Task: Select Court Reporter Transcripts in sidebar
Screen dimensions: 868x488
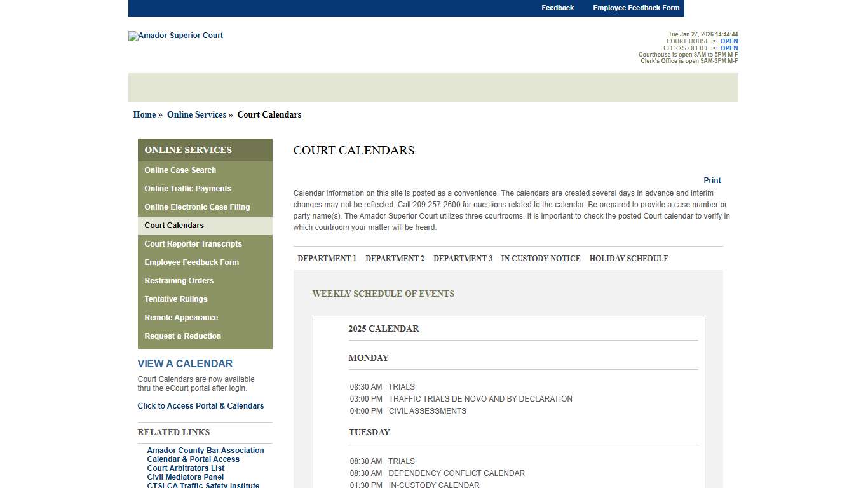Action: click(193, 244)
